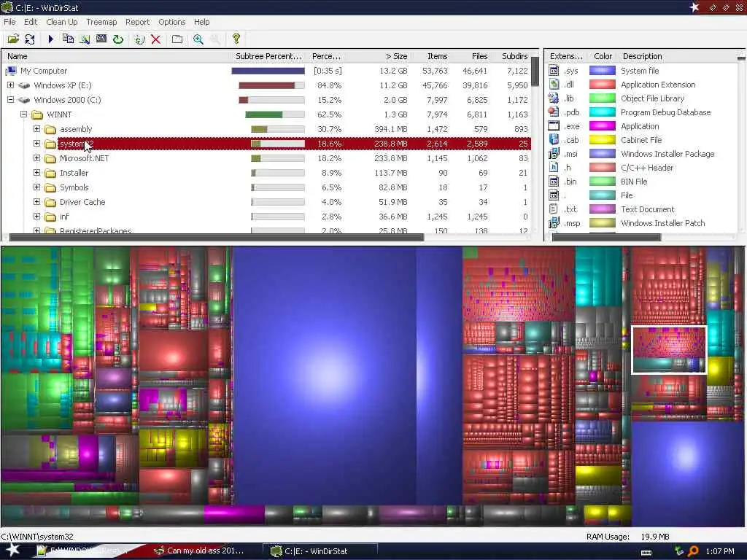747x560 pixels.
Task: Expand the Installer folder node
Action: pos(36,172)
